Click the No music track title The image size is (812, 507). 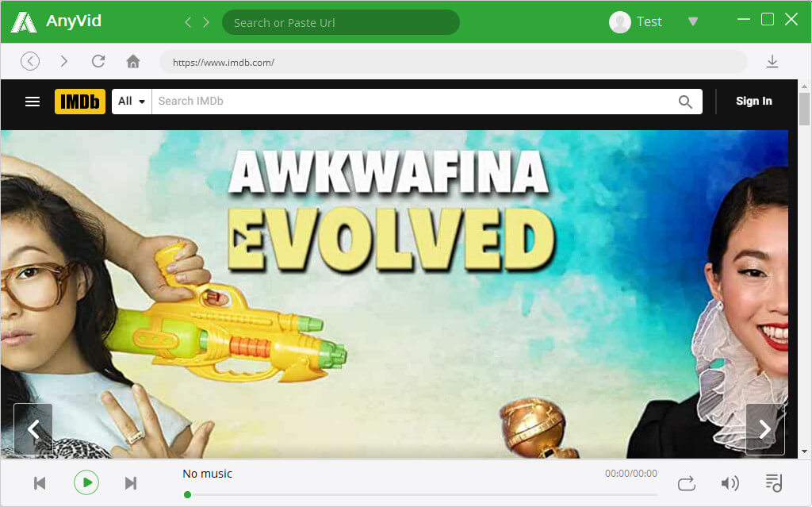(x=207, y=474)
